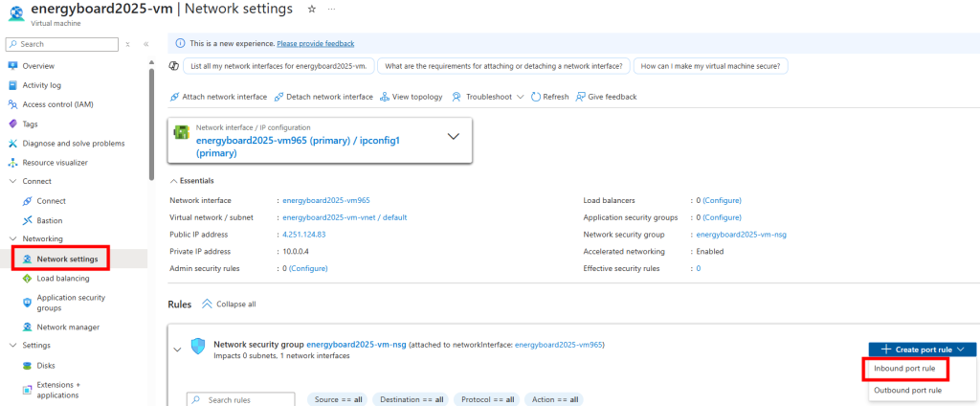The height and width of the screenshot is (406, 980).
Task: Open the Create port rule dropdown button
Action: 922,350
